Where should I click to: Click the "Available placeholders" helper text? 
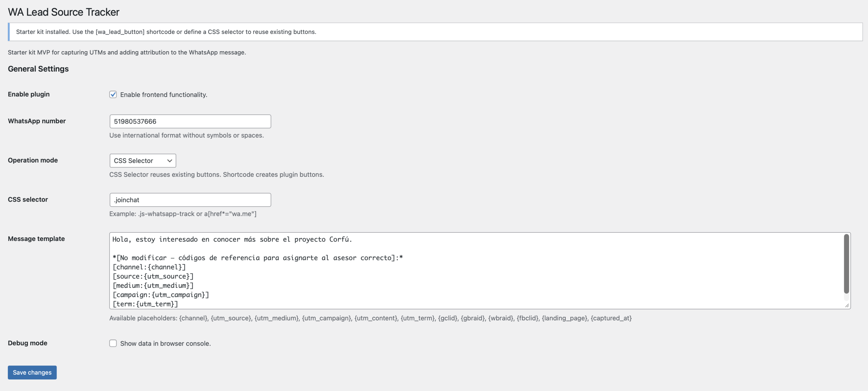pyautogui.click(x=370, y=318)
